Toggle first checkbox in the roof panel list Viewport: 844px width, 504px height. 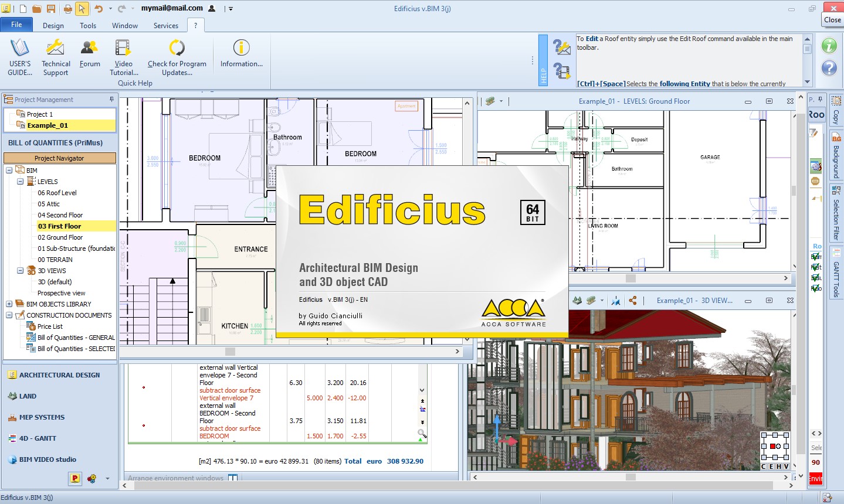point(815,256)
